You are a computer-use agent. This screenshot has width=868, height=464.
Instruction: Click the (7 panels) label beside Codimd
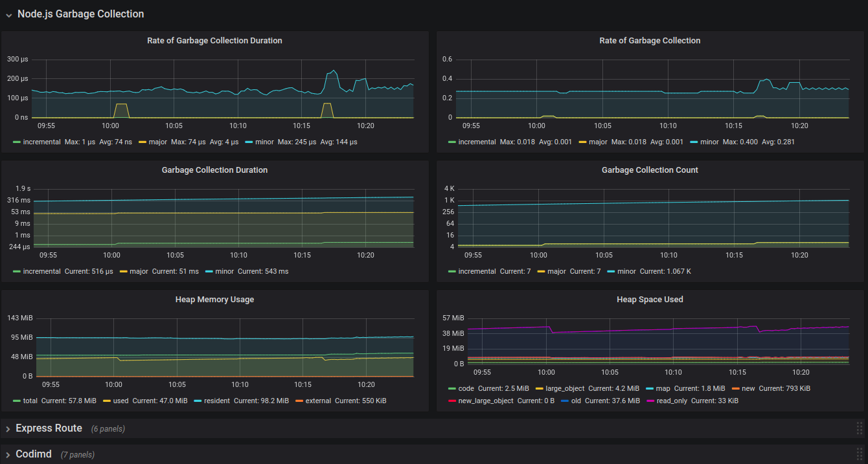coord(78,455)
